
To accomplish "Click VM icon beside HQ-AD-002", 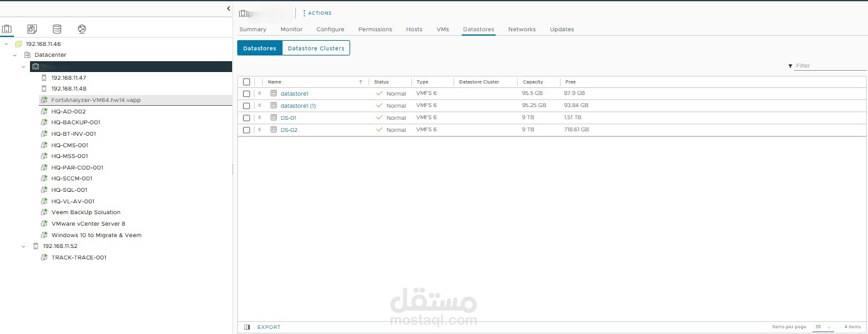I will tap(44, 111).
